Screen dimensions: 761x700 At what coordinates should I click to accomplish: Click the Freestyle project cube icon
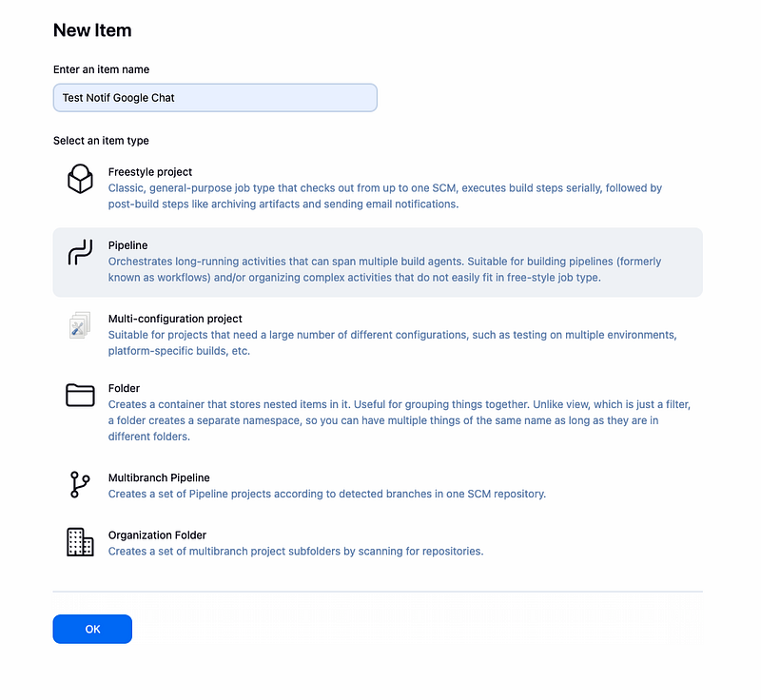[x=80, y=179]
